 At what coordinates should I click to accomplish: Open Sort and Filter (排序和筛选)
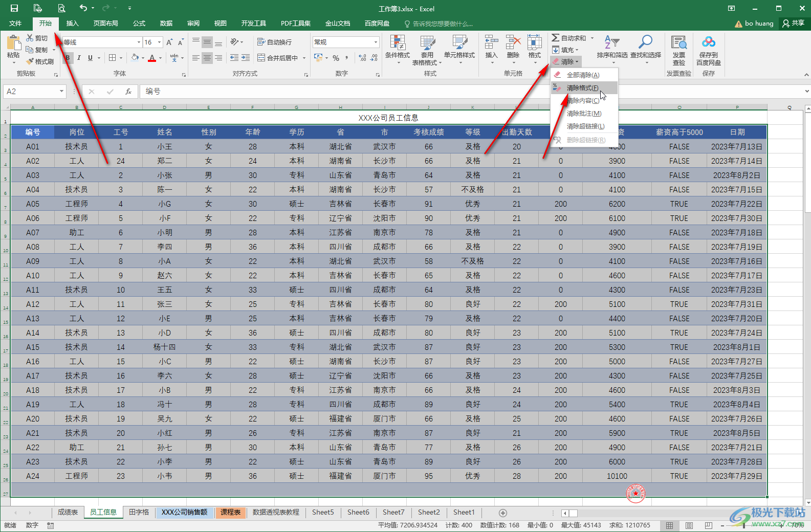pos(612,50)
